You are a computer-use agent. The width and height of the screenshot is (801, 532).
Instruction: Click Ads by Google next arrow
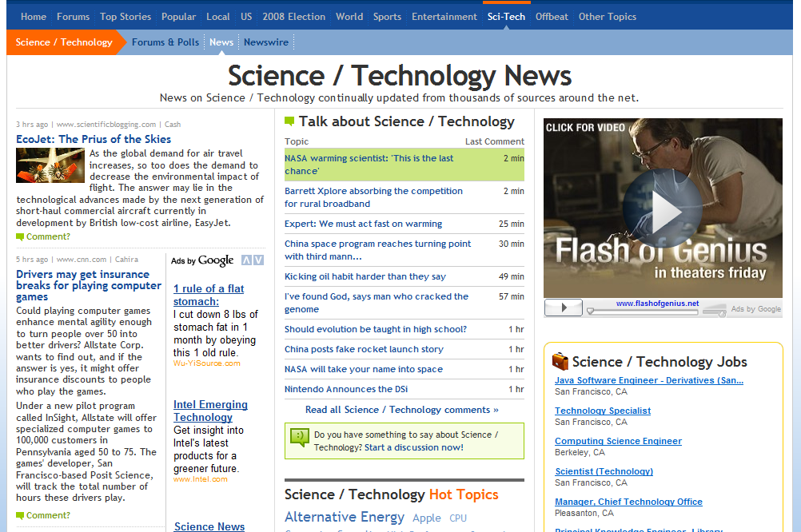click(x=259, y=260)
